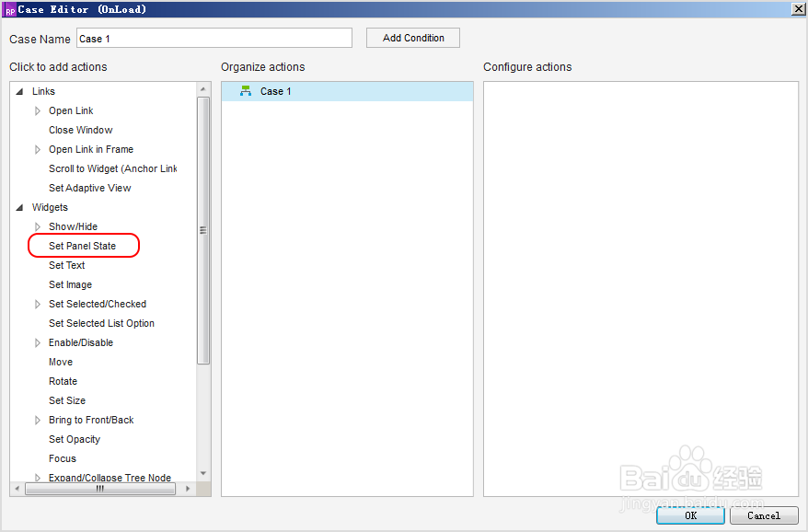Add the Bring to Front/Back action
The height and width of the screenshot is (532, 808).
91,420
